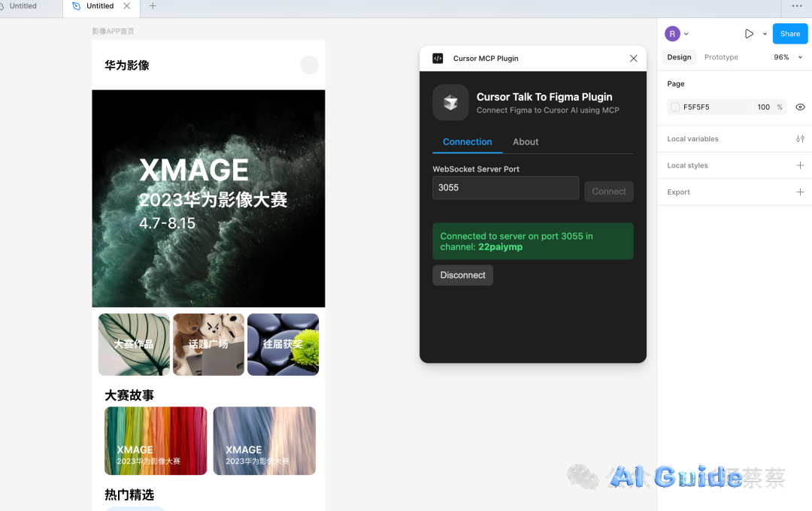Click the Local styles label
Viewport: 812px width, 511px height.
687,165
